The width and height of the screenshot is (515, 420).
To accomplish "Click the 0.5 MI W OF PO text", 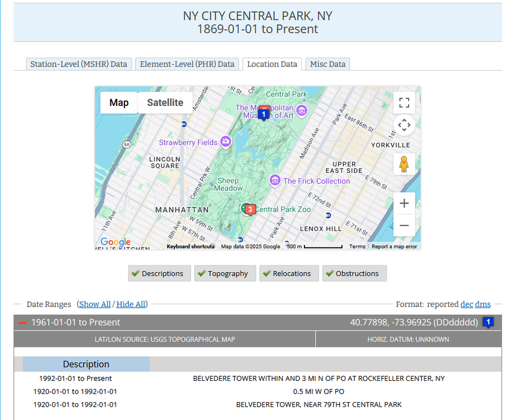I will pyautogui.click(x=319, y=391).
